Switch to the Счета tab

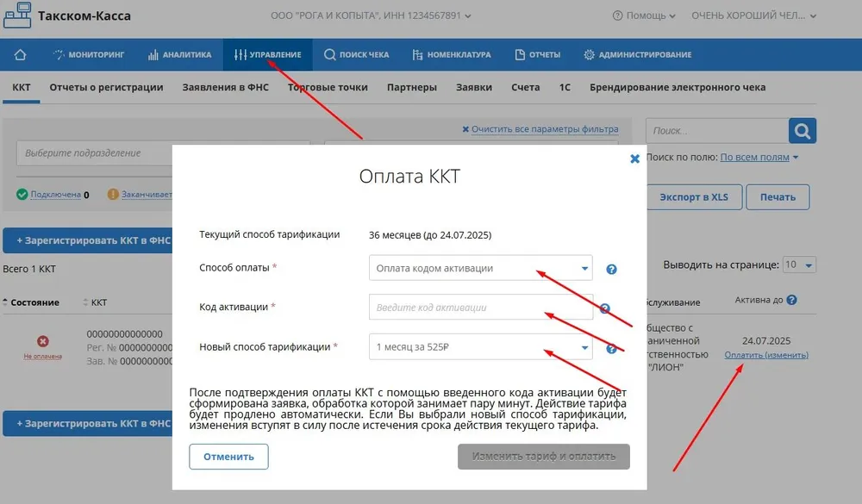(526, 87)
